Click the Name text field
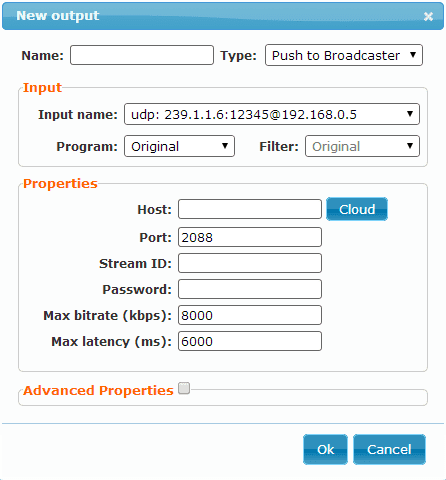Viewport: 446px width, 480px height. tap(142, 55)
